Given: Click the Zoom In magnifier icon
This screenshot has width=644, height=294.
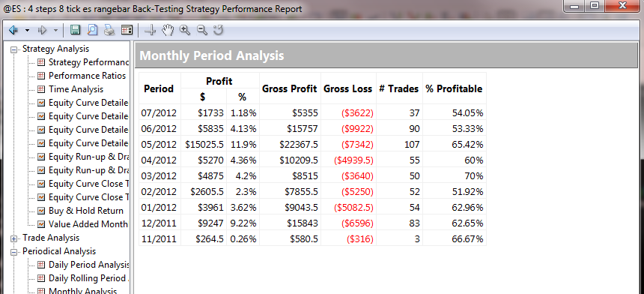Looking at the screenshot, I should [185, 29].
